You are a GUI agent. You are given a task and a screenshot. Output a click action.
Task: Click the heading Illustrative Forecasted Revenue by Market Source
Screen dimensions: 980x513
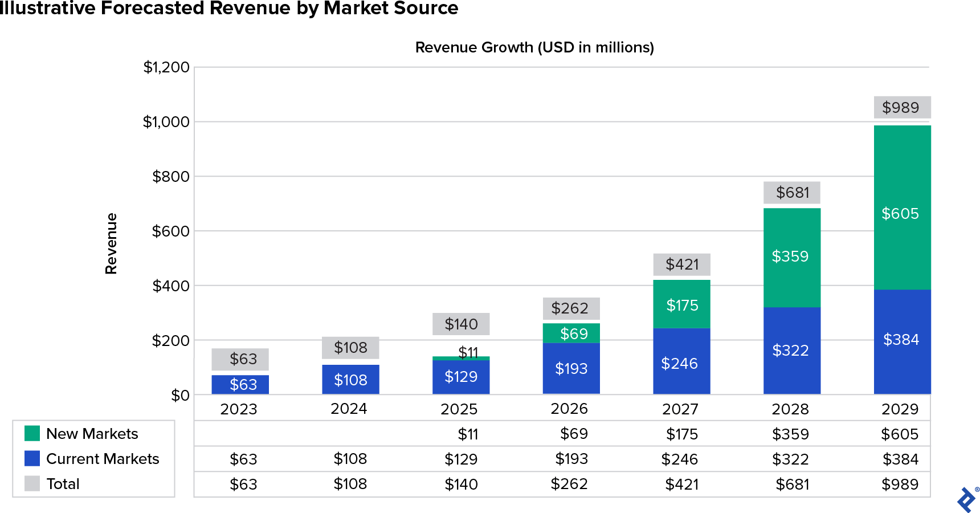(x=229, y=9)
